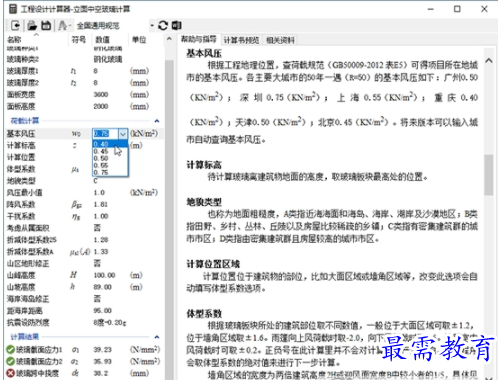
Task: Click the 基本风压 heading in help panel
Action: [204, 53]
